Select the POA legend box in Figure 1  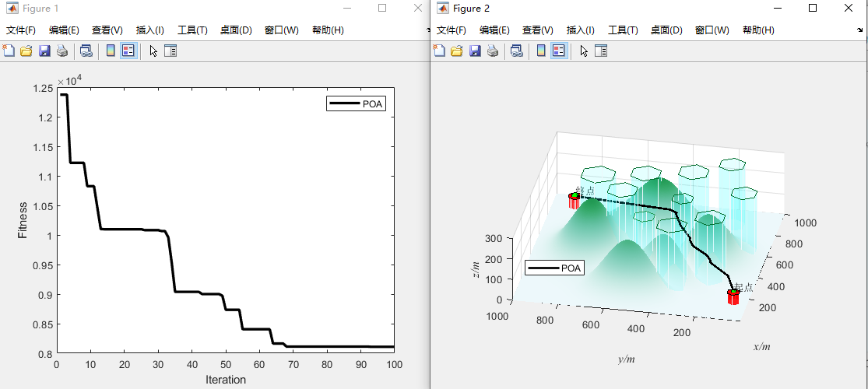[x=356, y=105]
